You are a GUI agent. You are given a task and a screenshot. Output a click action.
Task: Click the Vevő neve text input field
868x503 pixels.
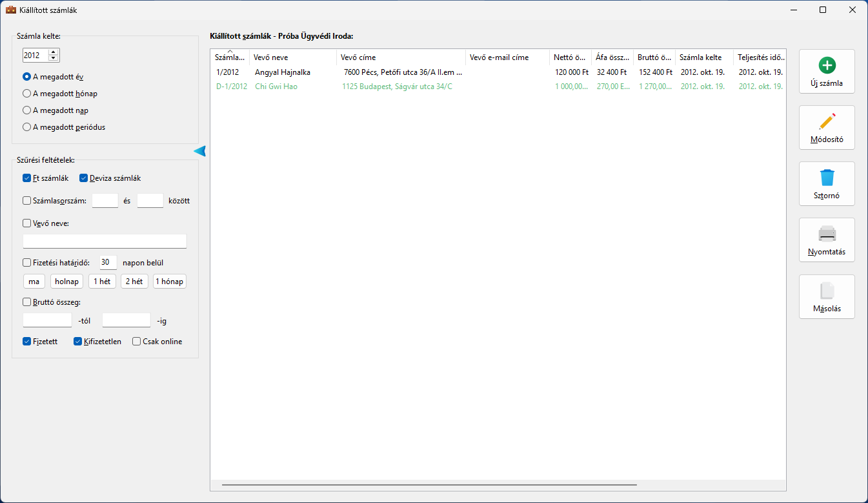(x=105, y=241)
